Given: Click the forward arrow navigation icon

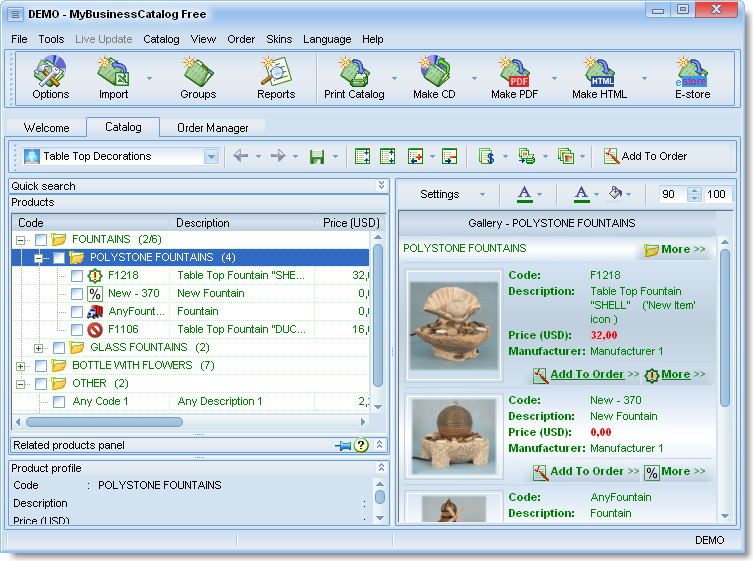Looking at the screenshot, I should (x=278, y=156).
